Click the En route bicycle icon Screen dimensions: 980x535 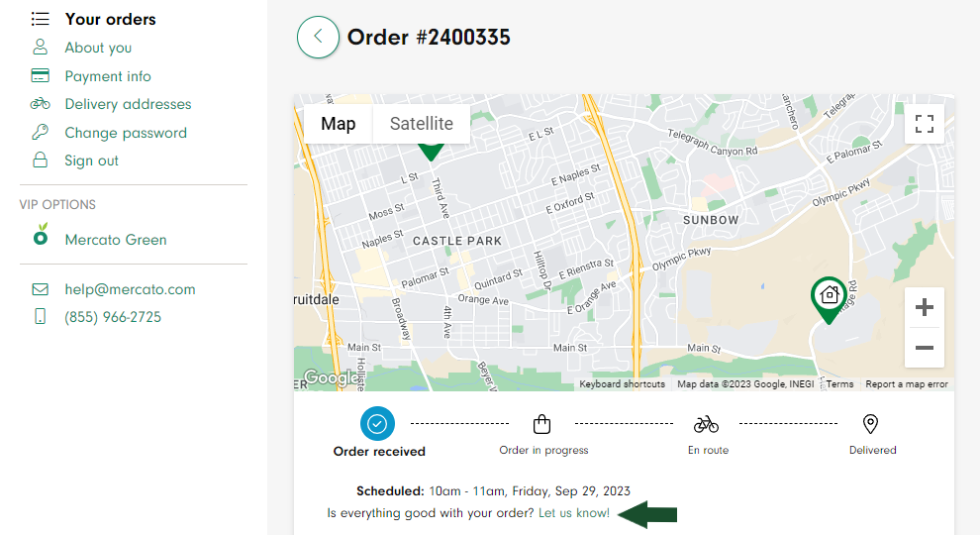pos(706,424)
